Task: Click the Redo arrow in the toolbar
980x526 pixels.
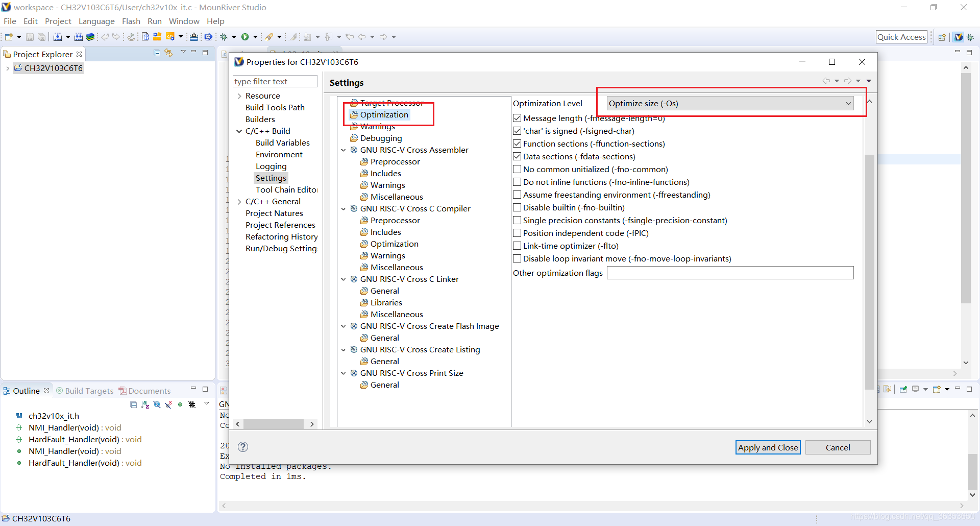Action: point(116,37)
